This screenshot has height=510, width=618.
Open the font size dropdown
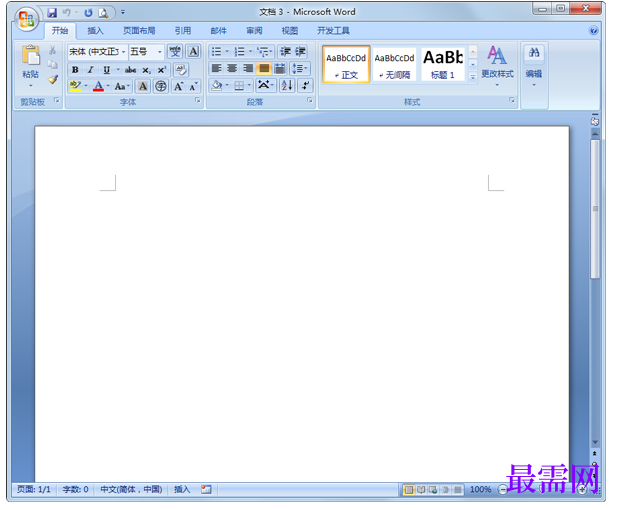[160, 52]
